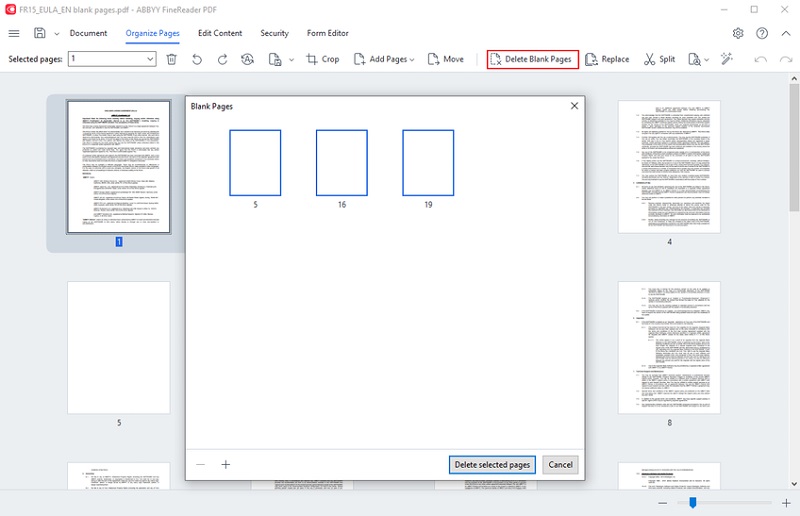
Task: Open the save button dropdown arrow
Action: (x=57, y=34)
